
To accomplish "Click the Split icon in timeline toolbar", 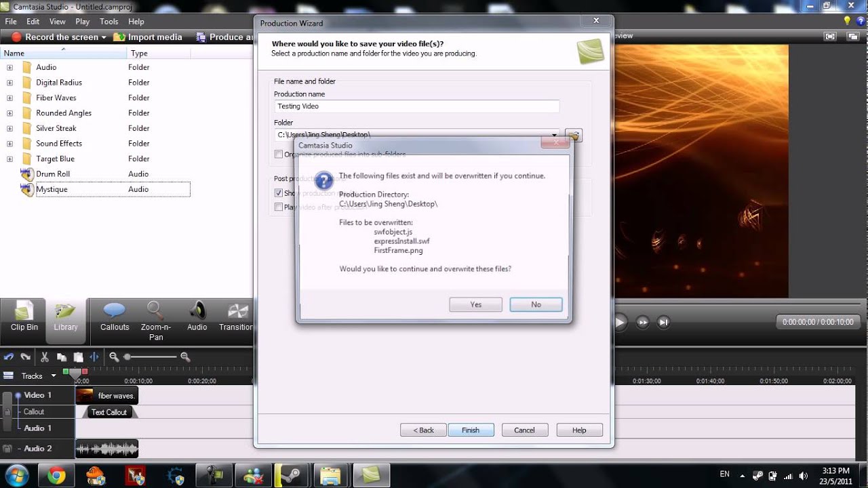I will (94, 357).
